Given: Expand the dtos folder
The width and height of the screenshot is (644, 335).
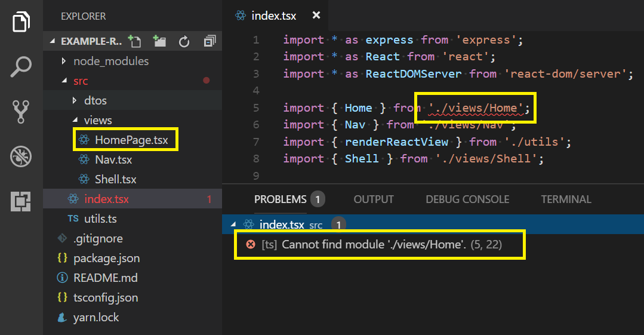Looking at the screenshot, I should [x=75, y=101].
